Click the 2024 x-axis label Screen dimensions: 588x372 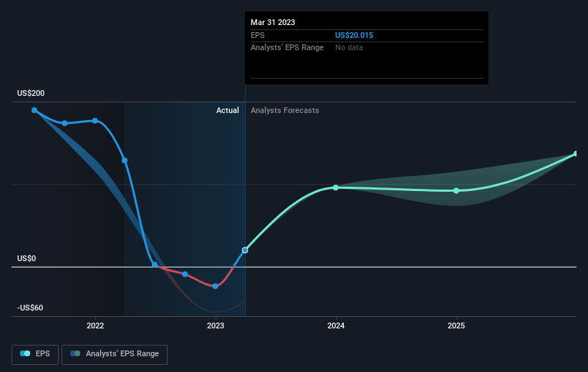click(336, 325)
